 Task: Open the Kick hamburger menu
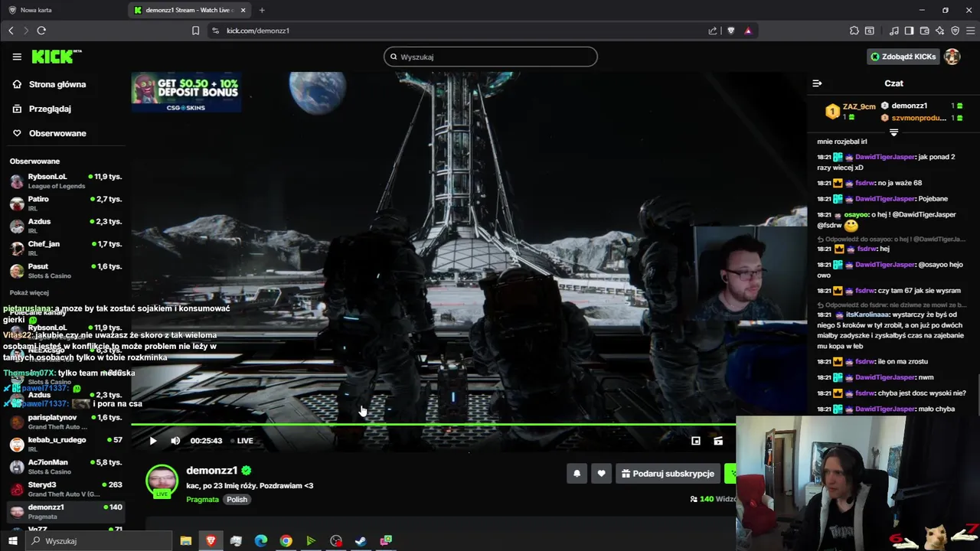pyautogui.click(x=17, y=57)
